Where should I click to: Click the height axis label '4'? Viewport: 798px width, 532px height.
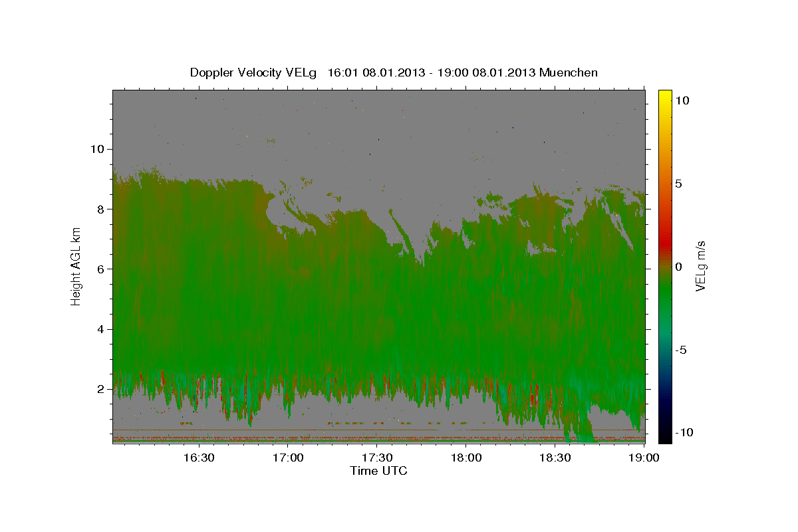click(100, 329)
